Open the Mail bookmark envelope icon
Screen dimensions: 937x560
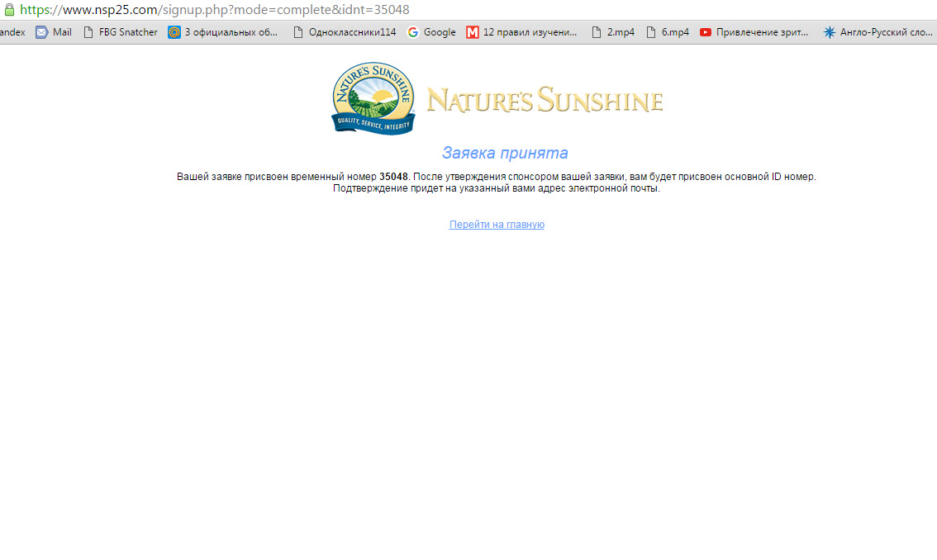click(41, 32)
